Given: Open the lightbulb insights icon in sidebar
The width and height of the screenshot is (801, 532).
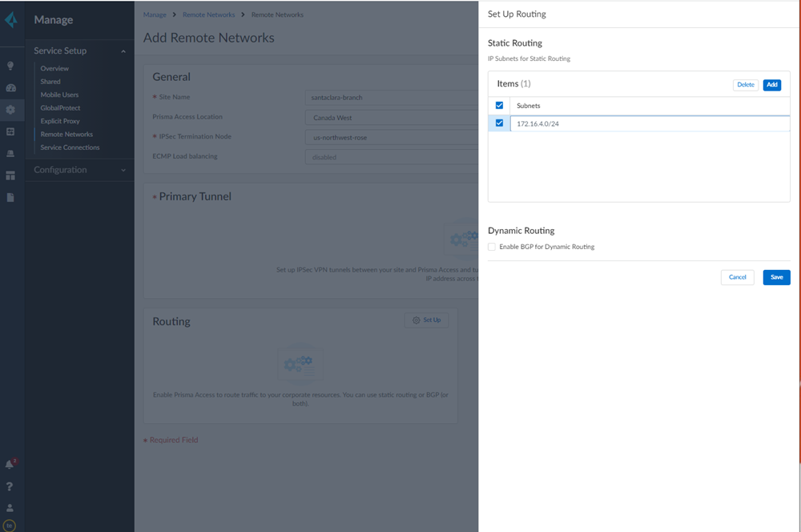Looking at the screenshot, I should [x=10, y=66].
